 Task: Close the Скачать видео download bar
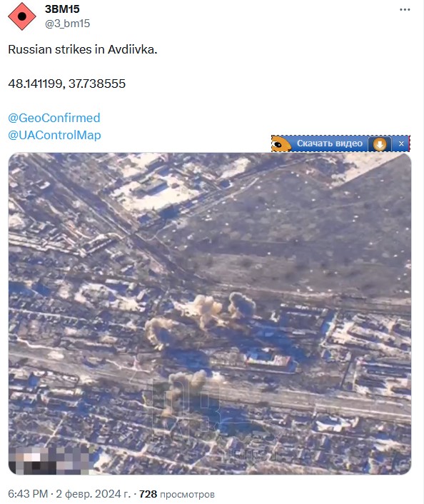(401, 143)
